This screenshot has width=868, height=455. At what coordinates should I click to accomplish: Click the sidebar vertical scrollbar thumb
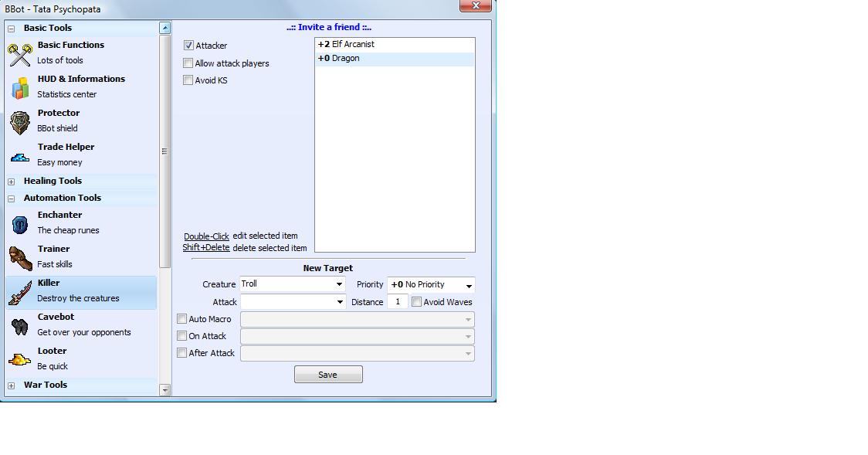164,151
